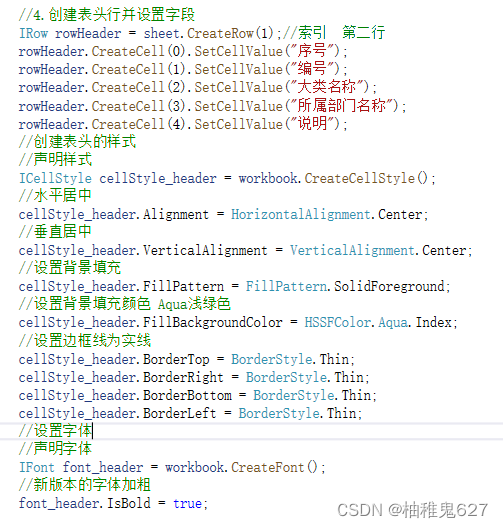503x528 pixels.
Task: Click 'workbook.CreateCellStyle()' call
Action: (x=337, y=178)
